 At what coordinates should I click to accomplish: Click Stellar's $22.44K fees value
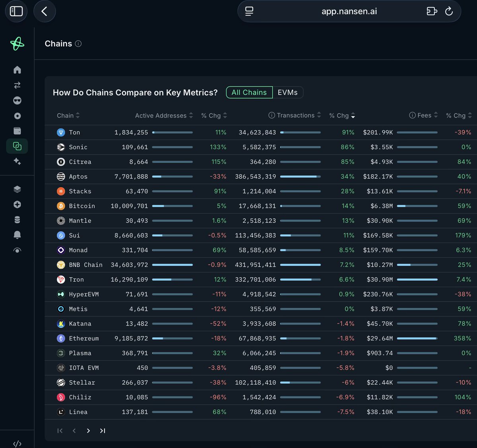[380, 382]
